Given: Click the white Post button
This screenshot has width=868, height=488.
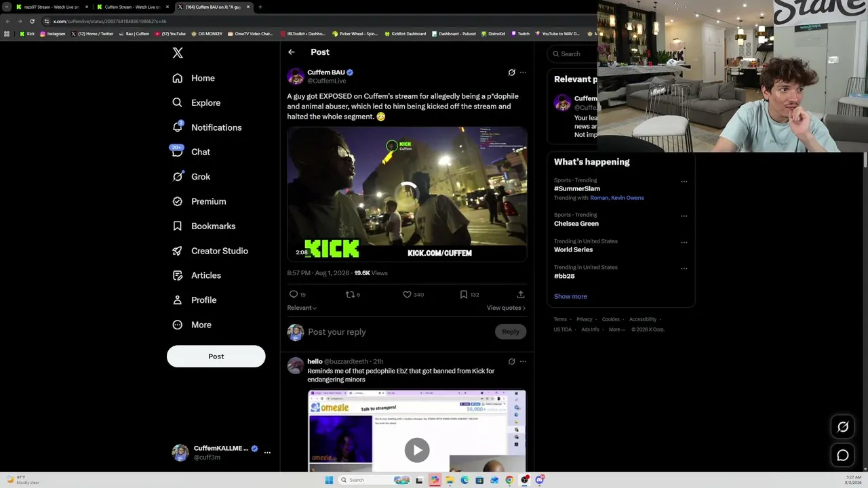Looking at the screenshot, I should coord(216,357).
